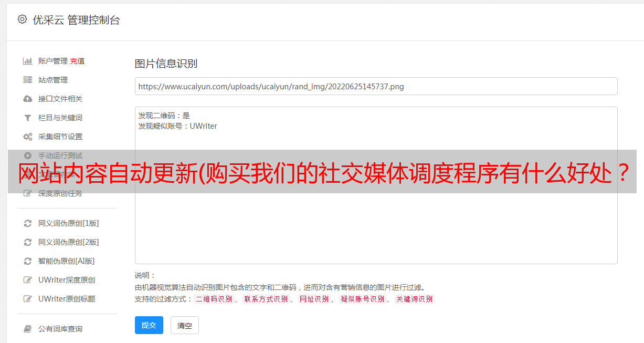644x343 pixels.
Task: Open 接口文件相关 via cloud upload icon
Action: (28, 99)
